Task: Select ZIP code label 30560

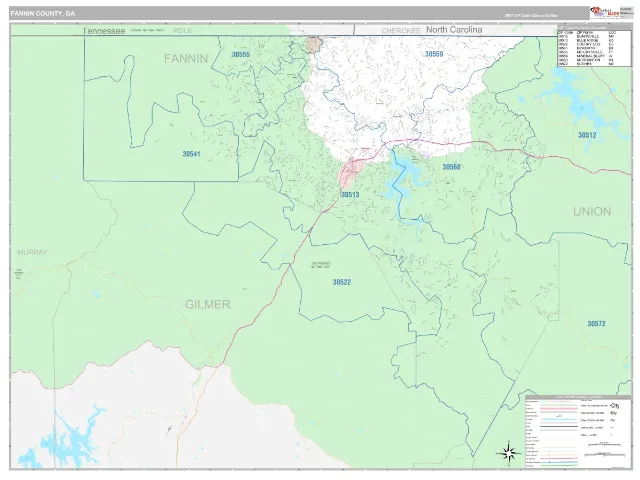Action: click(451, 167)
